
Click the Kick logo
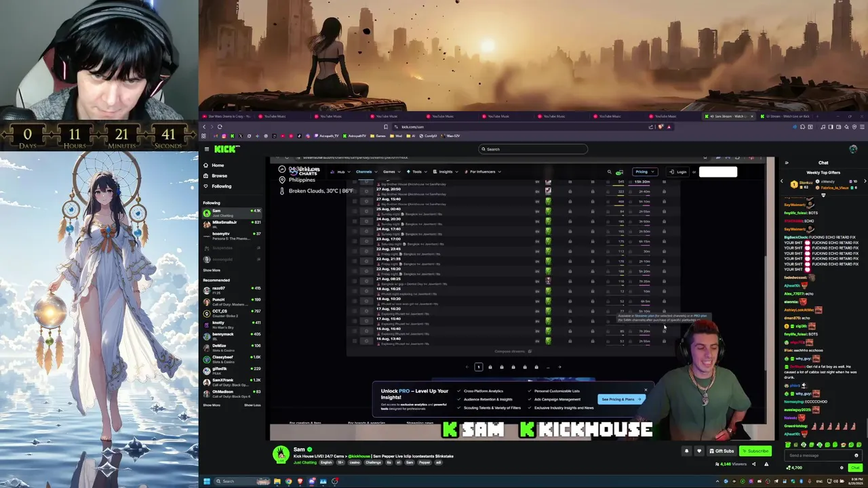coord(226,149)
